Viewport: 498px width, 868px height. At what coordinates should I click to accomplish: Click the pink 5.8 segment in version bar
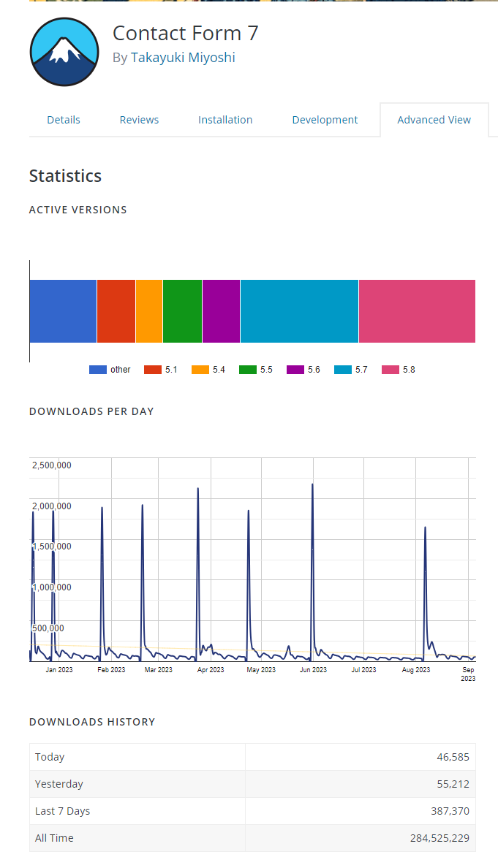[x=417, y=311]
